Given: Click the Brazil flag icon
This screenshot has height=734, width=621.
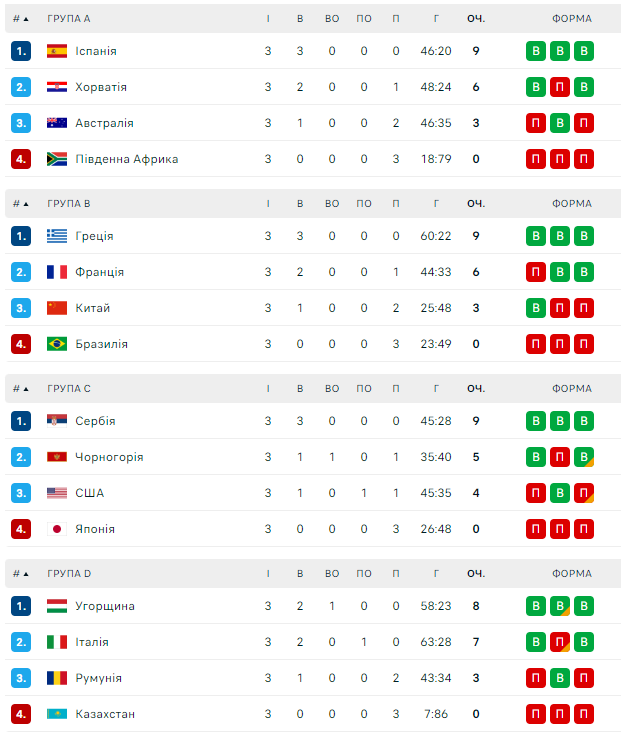Looking at the screenshot, I should point(57,344).
